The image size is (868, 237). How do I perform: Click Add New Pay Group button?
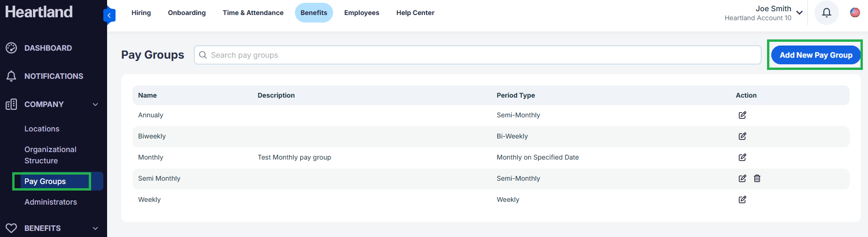coord(816,55)
